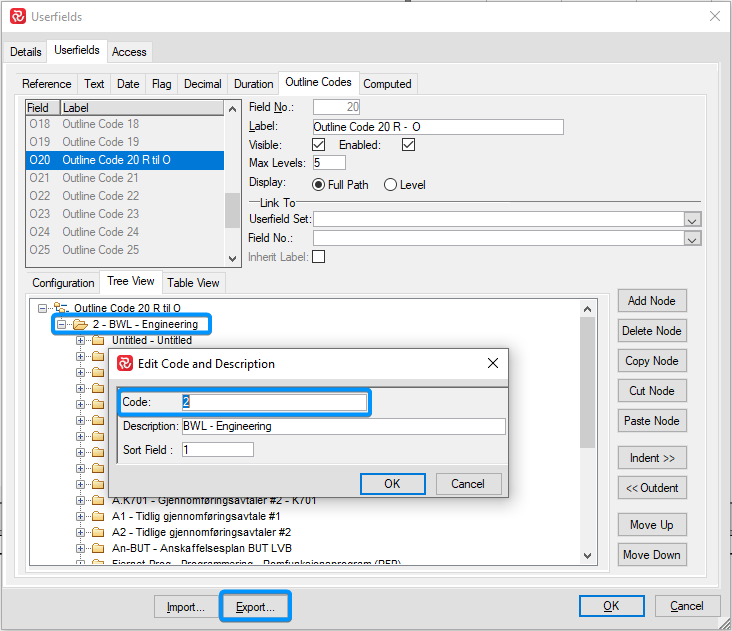Click folder icon of 2 - BWL - Engineering node

(80, 324)
